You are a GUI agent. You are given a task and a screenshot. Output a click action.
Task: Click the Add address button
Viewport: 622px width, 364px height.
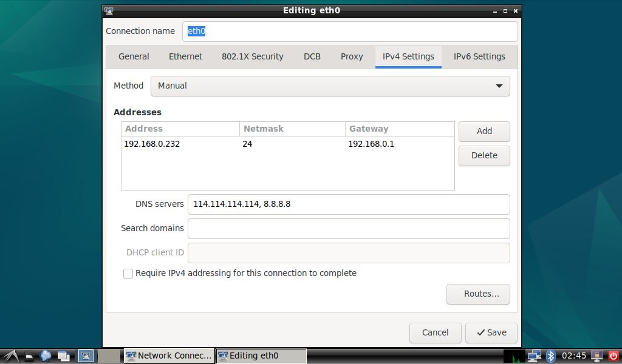[x=484, y=131]
